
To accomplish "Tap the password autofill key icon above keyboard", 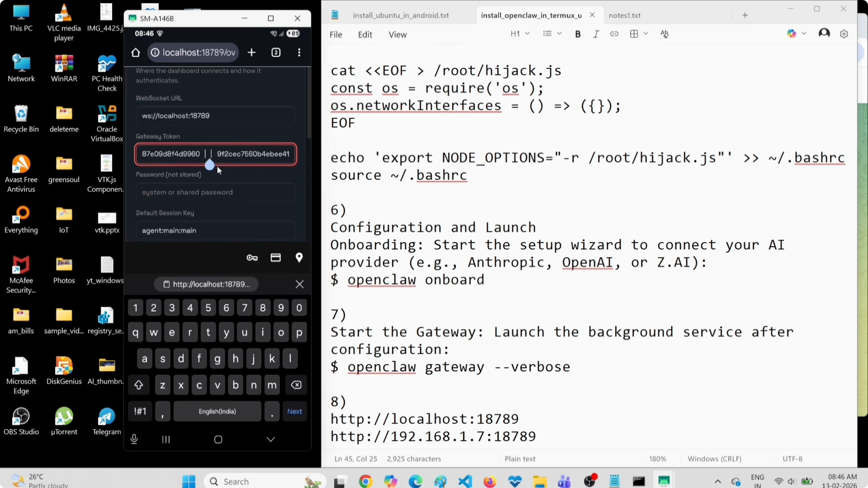I will 251,257.
